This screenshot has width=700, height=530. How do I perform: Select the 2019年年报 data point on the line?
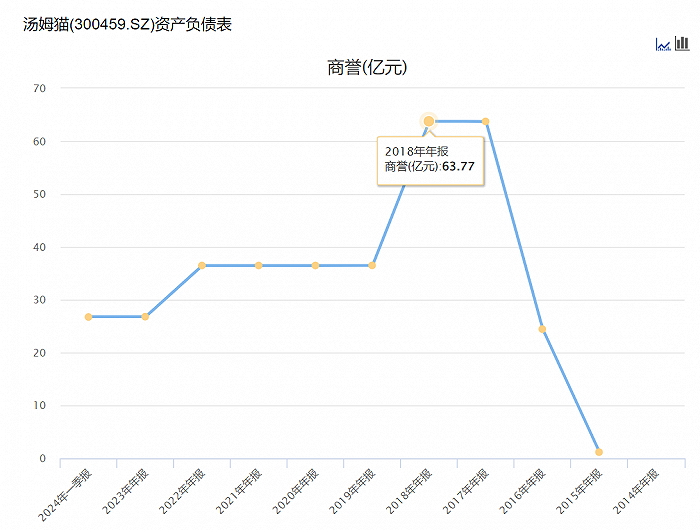(x=372, y=266)
